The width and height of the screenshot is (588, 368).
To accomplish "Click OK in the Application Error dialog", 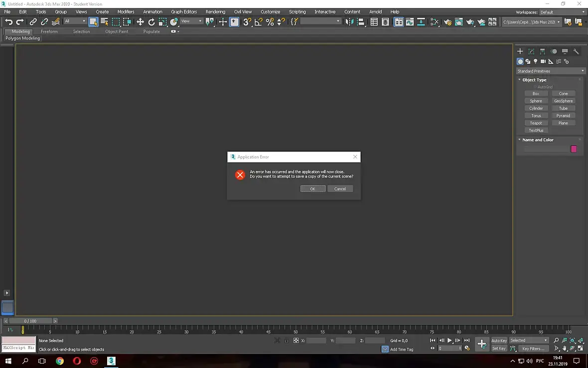I will pyautogui.click(x=313, y=188).
